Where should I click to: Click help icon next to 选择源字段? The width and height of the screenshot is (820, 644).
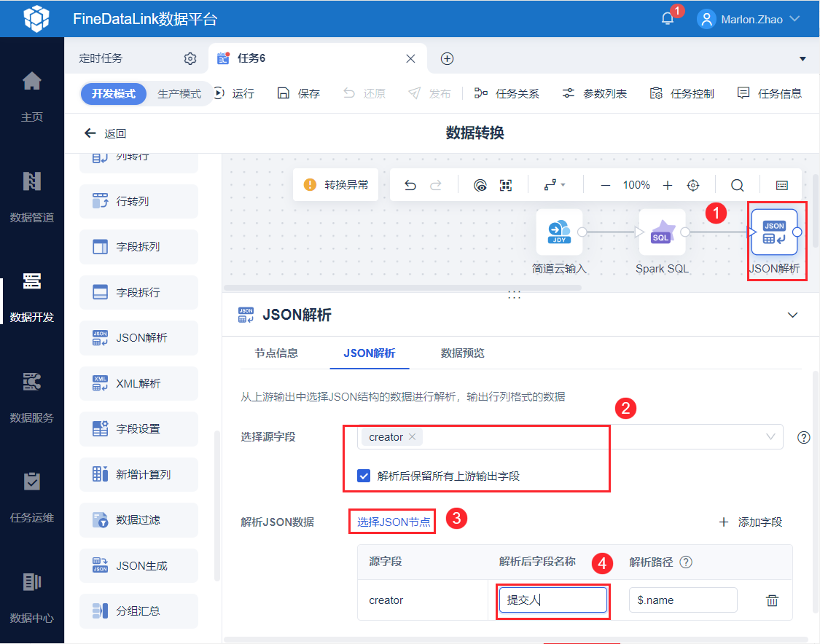804,438
